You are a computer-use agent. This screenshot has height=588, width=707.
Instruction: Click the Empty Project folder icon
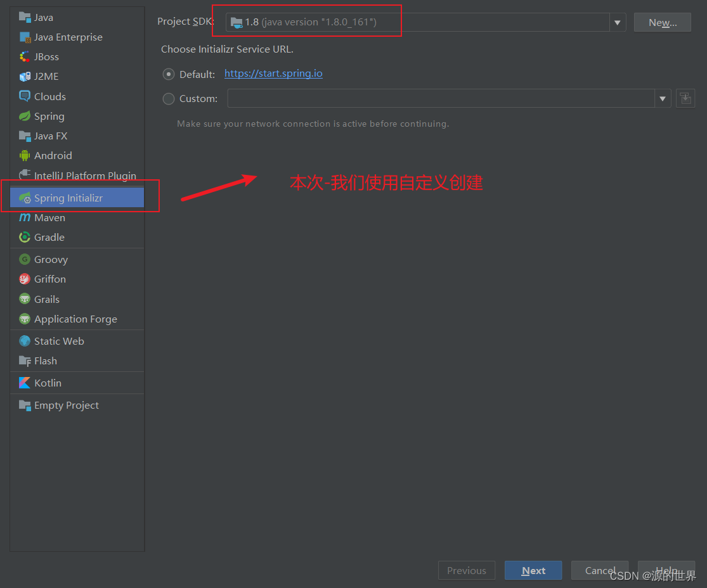click(x=25, y=405)
